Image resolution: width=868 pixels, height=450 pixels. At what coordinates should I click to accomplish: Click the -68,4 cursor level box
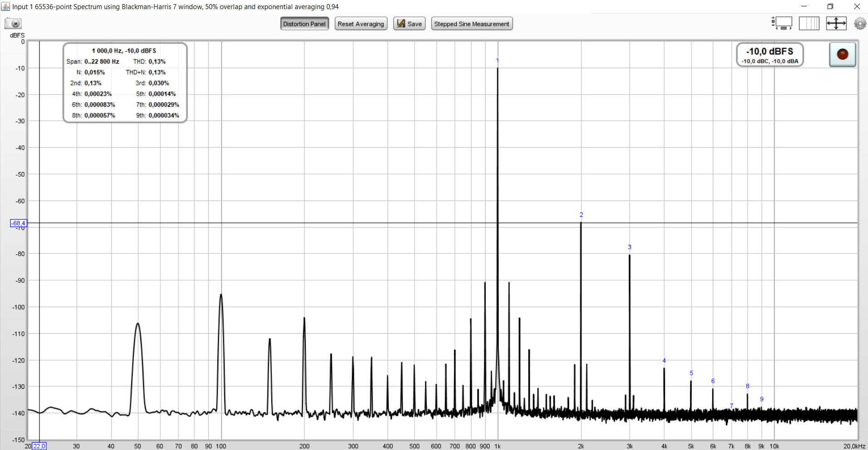click(19, 223)
